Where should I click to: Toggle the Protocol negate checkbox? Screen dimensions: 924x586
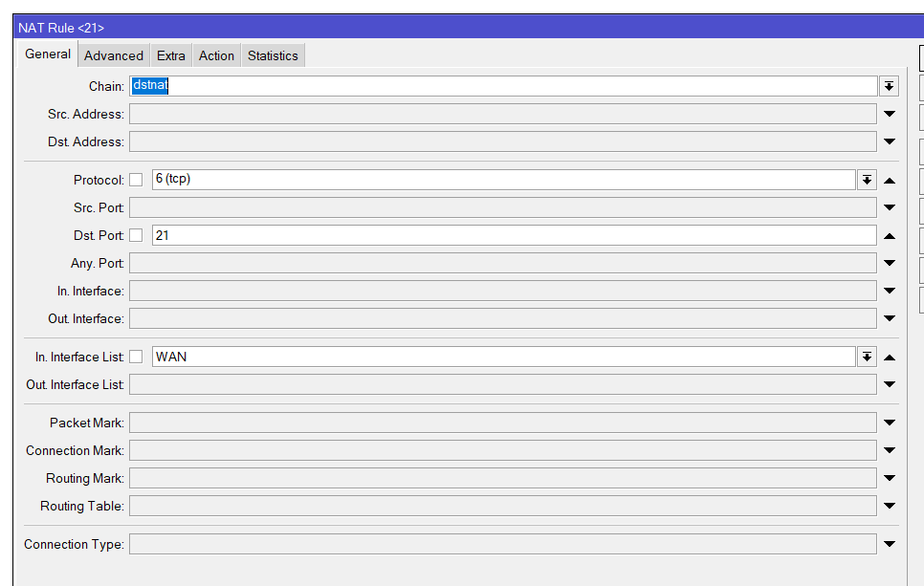coord(136,180)
